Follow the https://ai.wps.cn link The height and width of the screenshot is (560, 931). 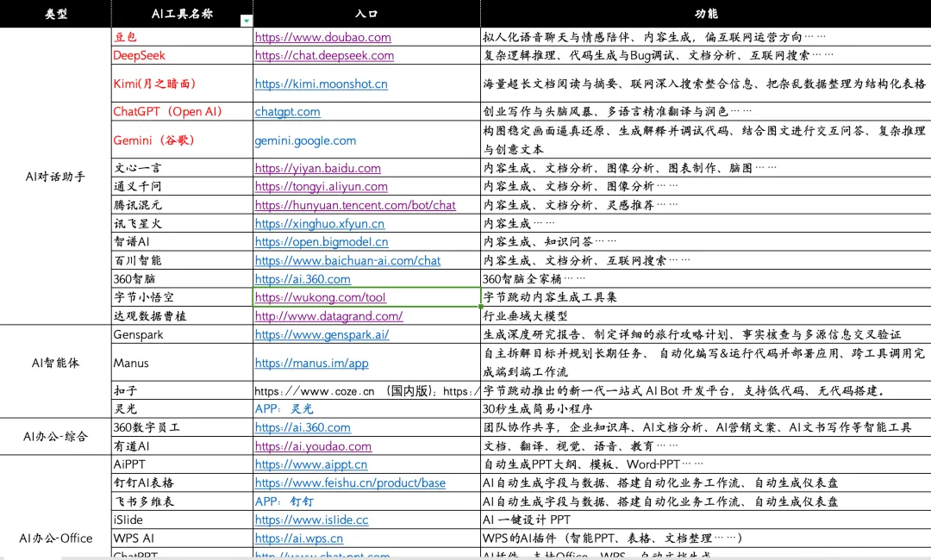(x=298, y=538)
